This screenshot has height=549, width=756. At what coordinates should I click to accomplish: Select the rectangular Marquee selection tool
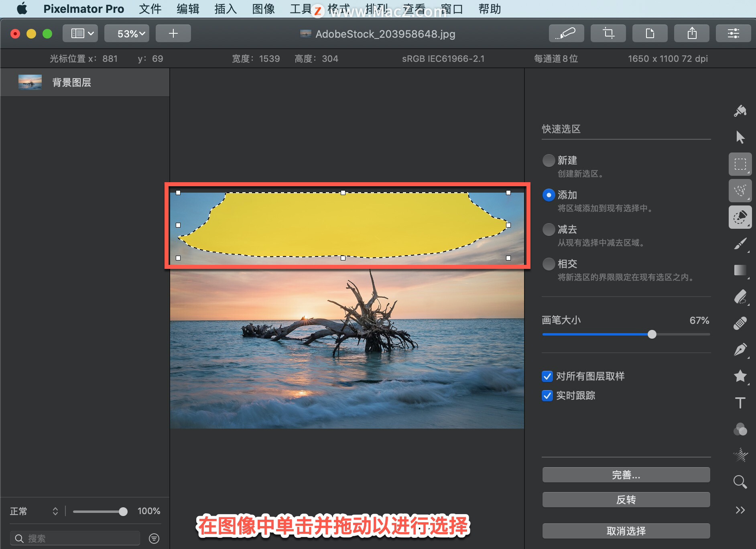(x=741, y=164)
